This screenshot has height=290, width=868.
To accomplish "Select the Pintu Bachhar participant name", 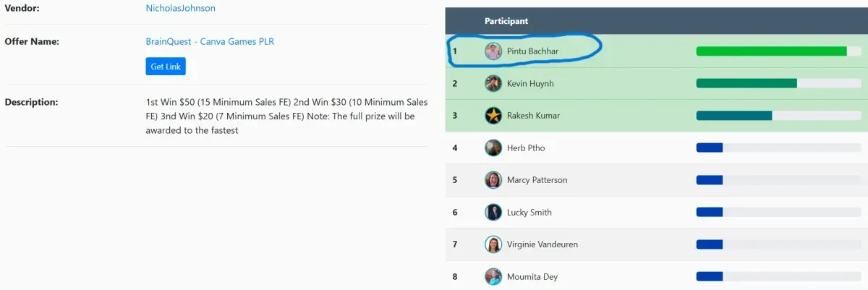I will point(532,51).
